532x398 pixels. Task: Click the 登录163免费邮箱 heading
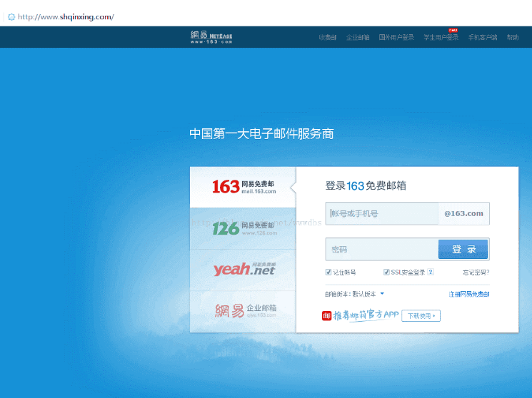click(366, 185)
